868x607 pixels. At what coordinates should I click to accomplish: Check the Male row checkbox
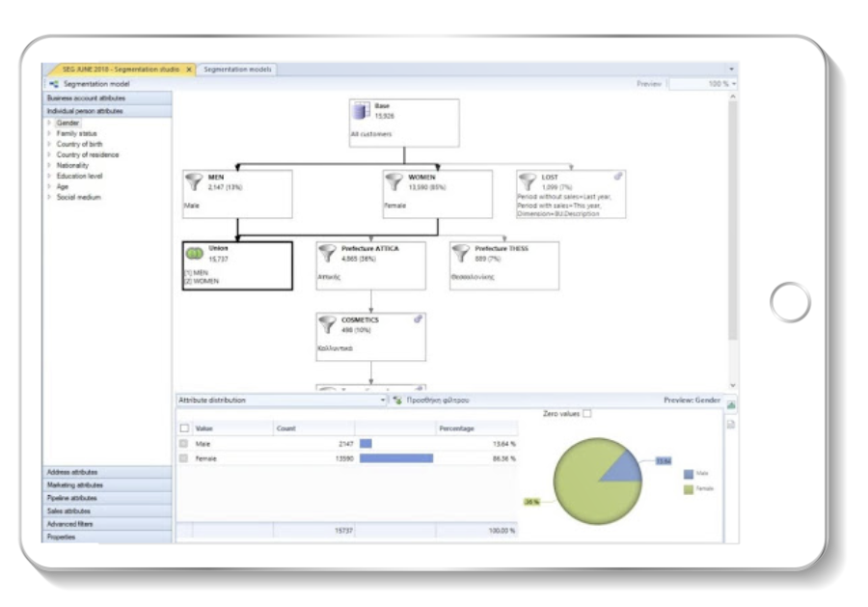184,444
